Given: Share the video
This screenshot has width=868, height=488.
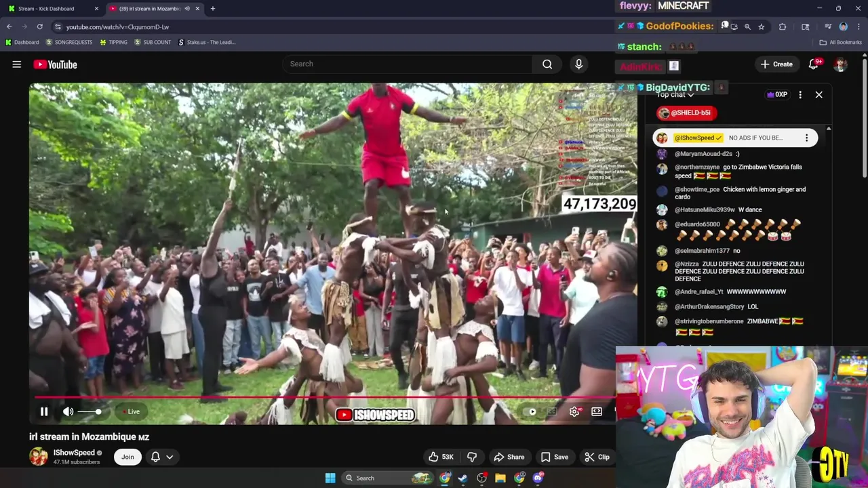Looking at the screenshot, I should coord(509,457).
